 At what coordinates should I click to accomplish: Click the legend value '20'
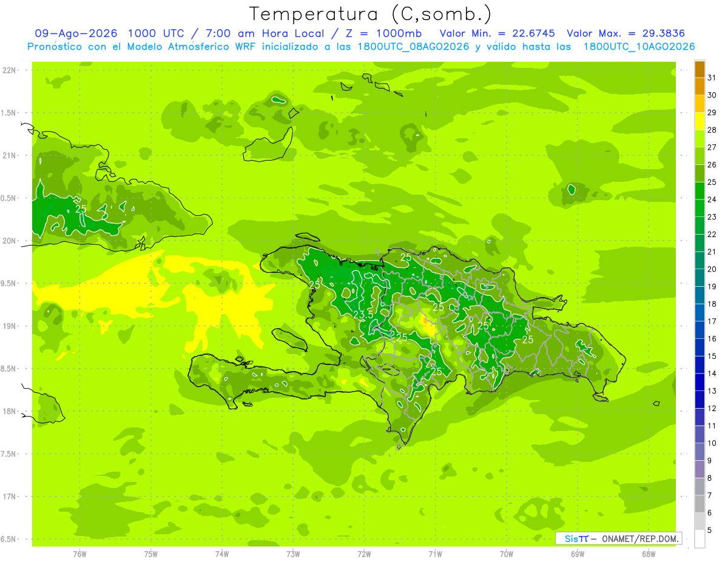coord(712,269)
